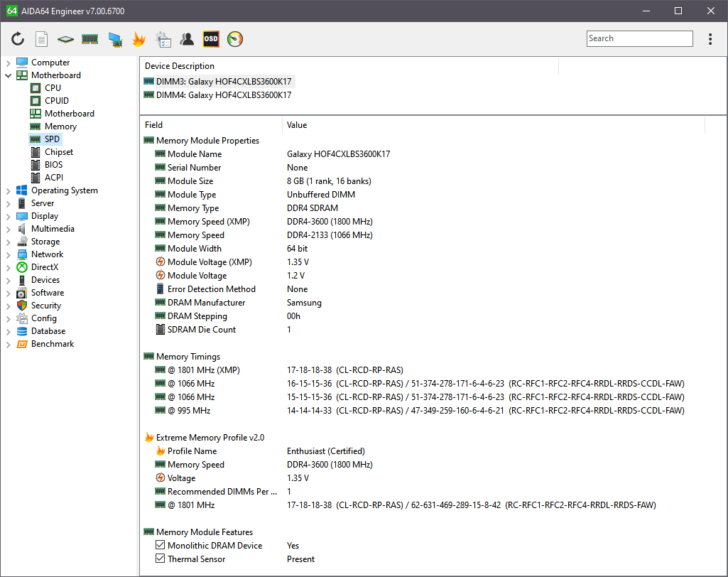Screen dimensions: 728x577
Task: Click the Operating System Windows icon
Action: coord(22,190)
